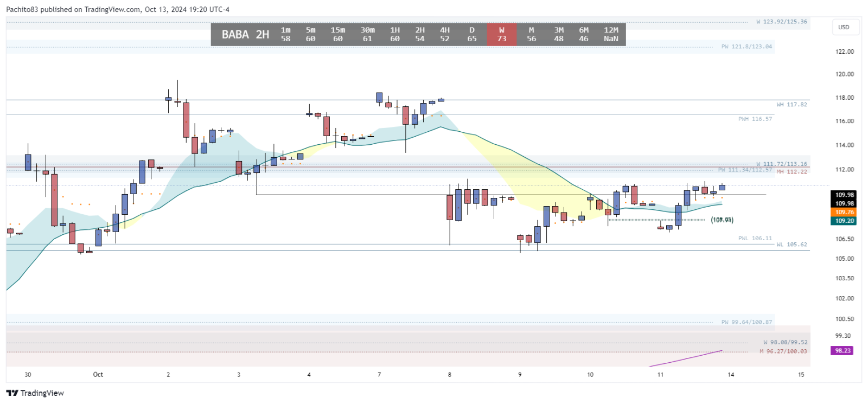The image size is (868, 404).
Task: Select the 4H timeframe cell
Action: tap(445, 34)
